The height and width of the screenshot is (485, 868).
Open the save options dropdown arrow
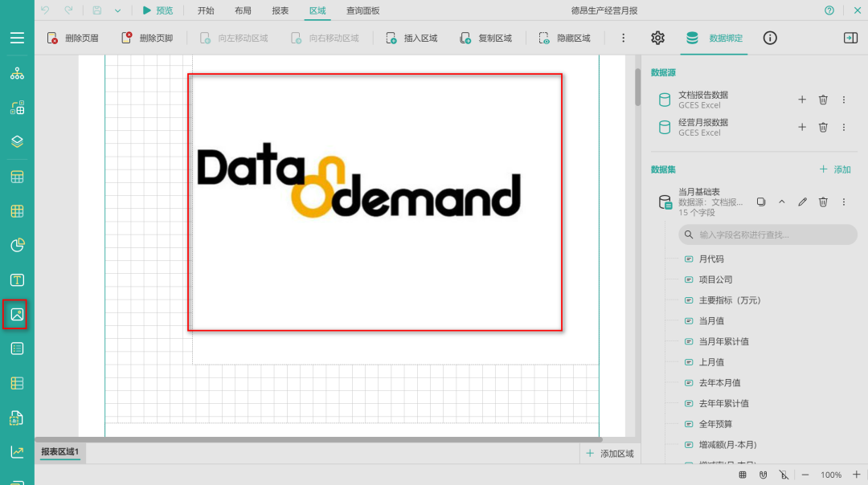117,10
